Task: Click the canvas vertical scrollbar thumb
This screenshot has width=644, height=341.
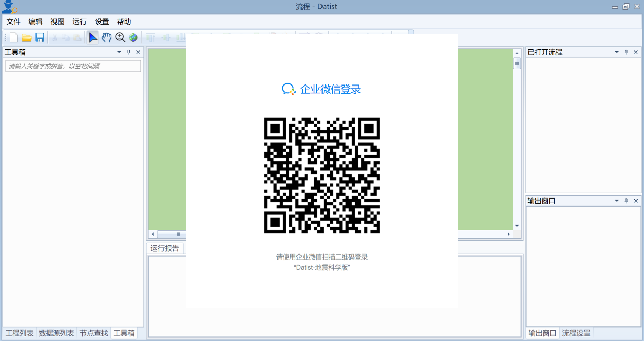Action: pyautogui.click(x=517, y=63)
